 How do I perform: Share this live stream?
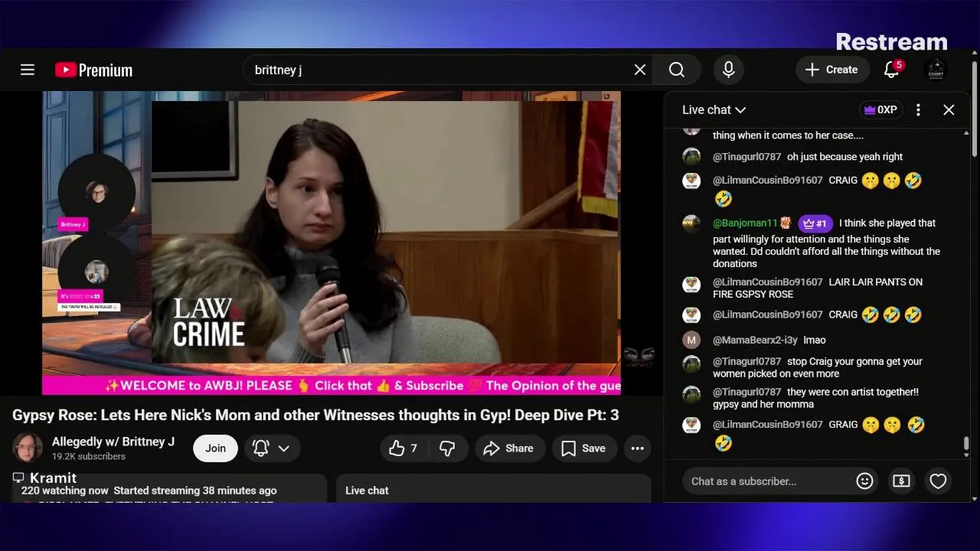(x=509, y=448)
